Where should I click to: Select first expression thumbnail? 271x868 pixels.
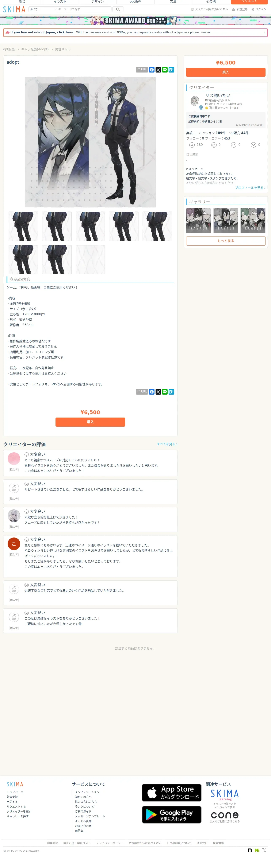(23, 226)
